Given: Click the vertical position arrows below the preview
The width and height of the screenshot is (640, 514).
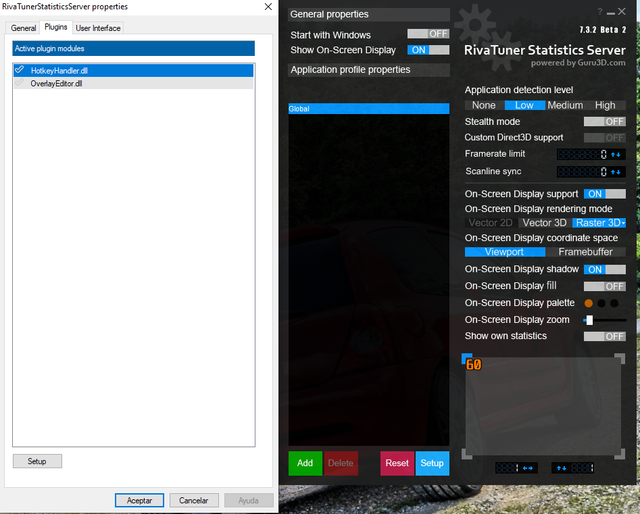Looking at the screenshot, I should 562,468.
